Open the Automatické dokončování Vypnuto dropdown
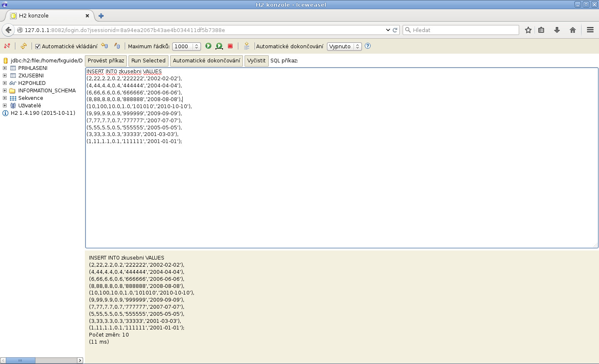599x364 pixels. 344,47
